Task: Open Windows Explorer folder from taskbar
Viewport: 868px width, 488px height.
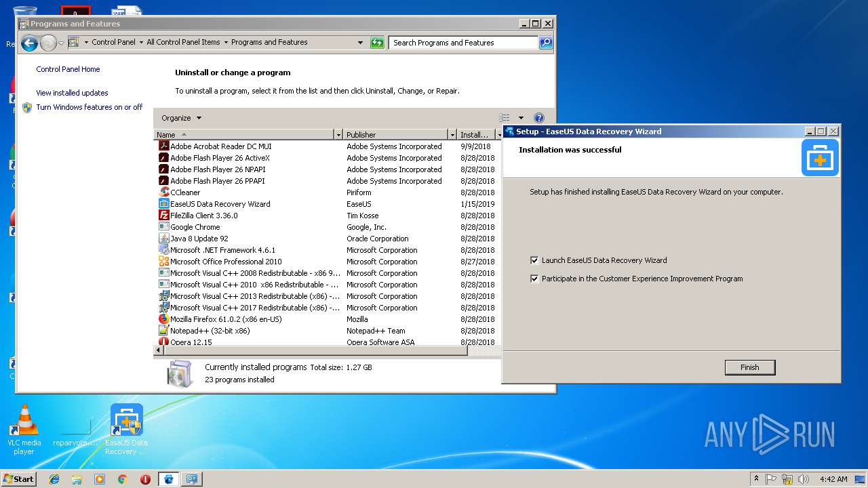Action: (77, 479)
